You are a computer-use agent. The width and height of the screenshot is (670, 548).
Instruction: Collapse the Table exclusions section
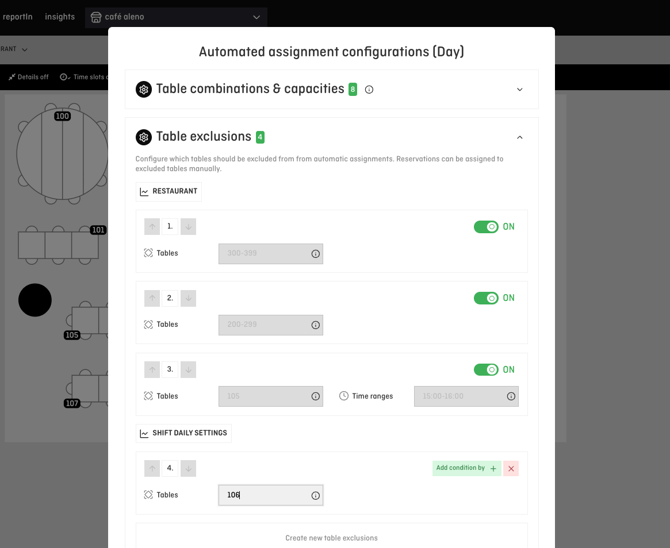tap(519, 137)
